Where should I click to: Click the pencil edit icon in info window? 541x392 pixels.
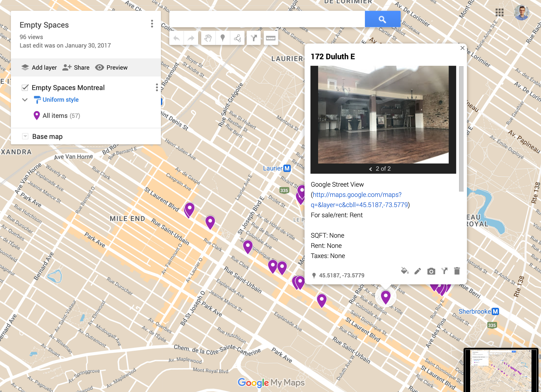pos(418,271)
